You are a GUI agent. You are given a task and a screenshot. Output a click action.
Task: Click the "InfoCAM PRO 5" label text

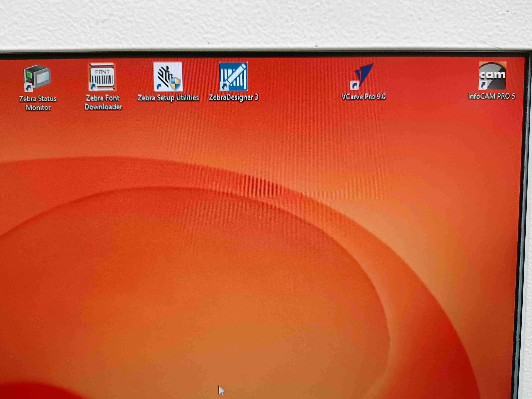[x=491, y=96]
